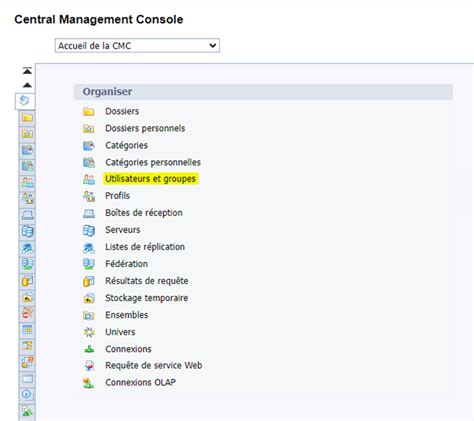474x421 pixels.
Task: Open Résultats de requête from sidebar icon
Action: click(x=27, y=281)
